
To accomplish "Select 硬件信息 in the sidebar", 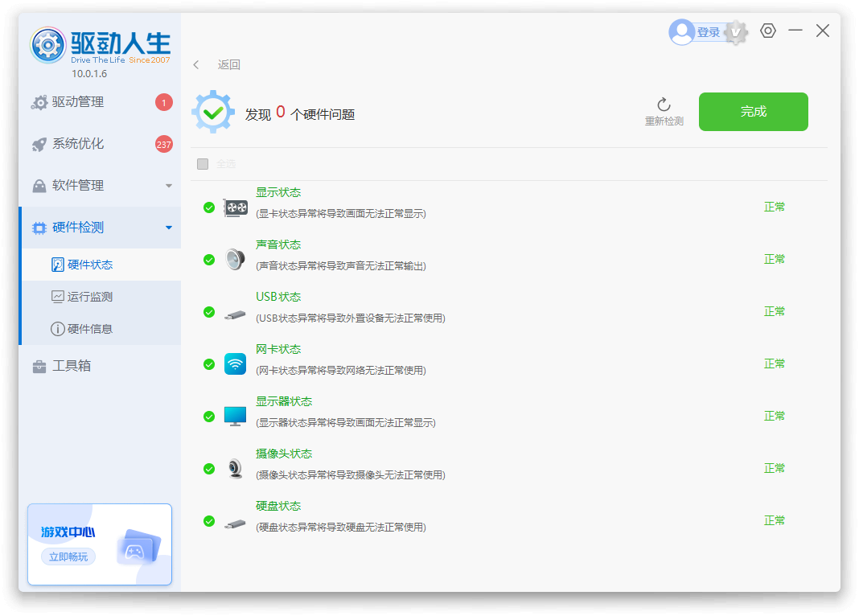I will (89, 329).
